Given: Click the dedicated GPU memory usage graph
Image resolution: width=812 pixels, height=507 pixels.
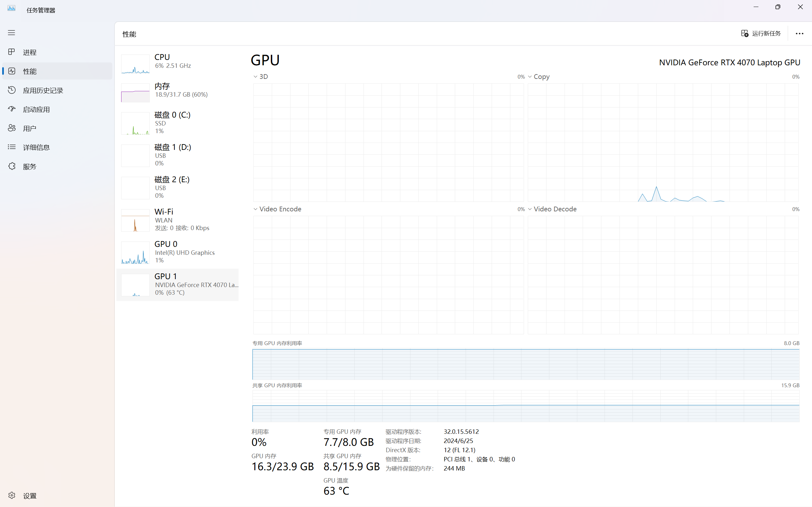Looking at the screenshot, I should [526, 364].
